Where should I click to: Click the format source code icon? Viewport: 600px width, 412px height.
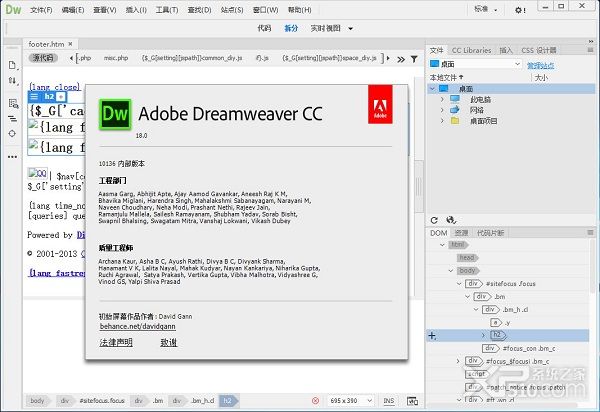coord(13,119)
